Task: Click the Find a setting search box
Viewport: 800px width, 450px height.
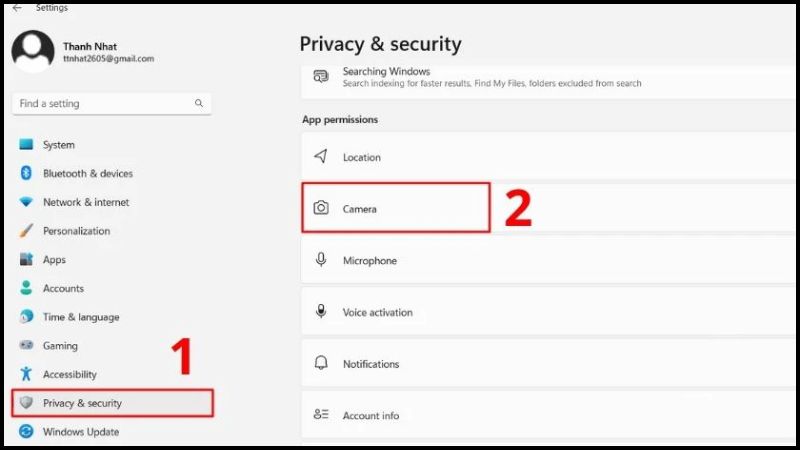Action: pos(100,103)
